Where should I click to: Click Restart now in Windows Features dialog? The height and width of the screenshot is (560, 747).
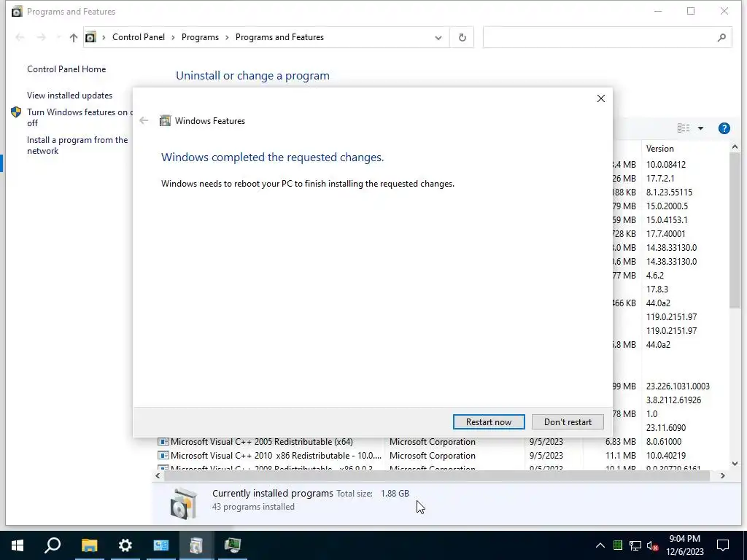489,422
